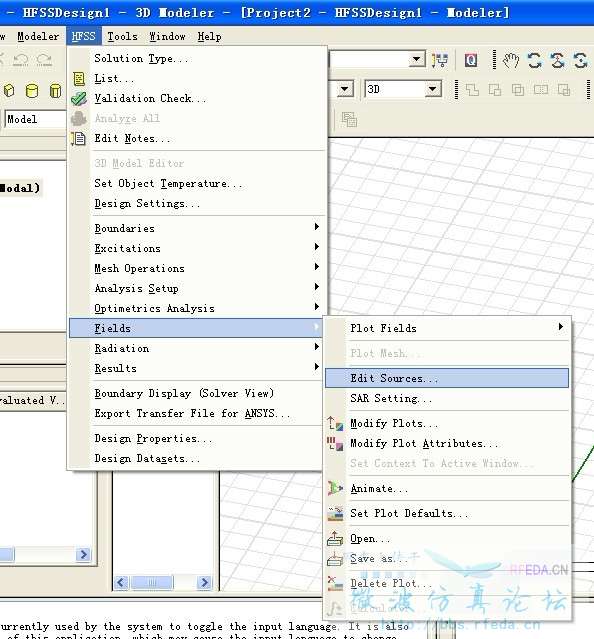The width and height of the screenshot is (594, 639).
Task: Open the List menu entry icon
Action: 79,79
